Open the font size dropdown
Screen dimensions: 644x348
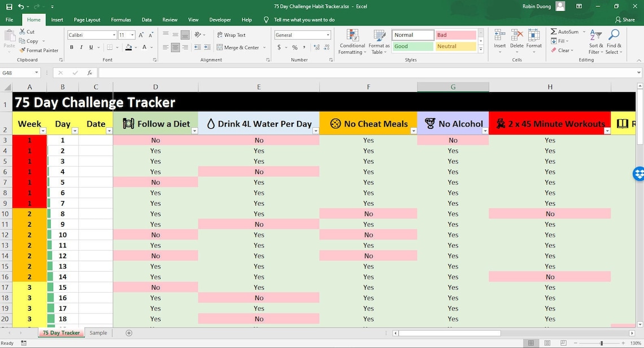pyautogui.click(x=132, y=35)
